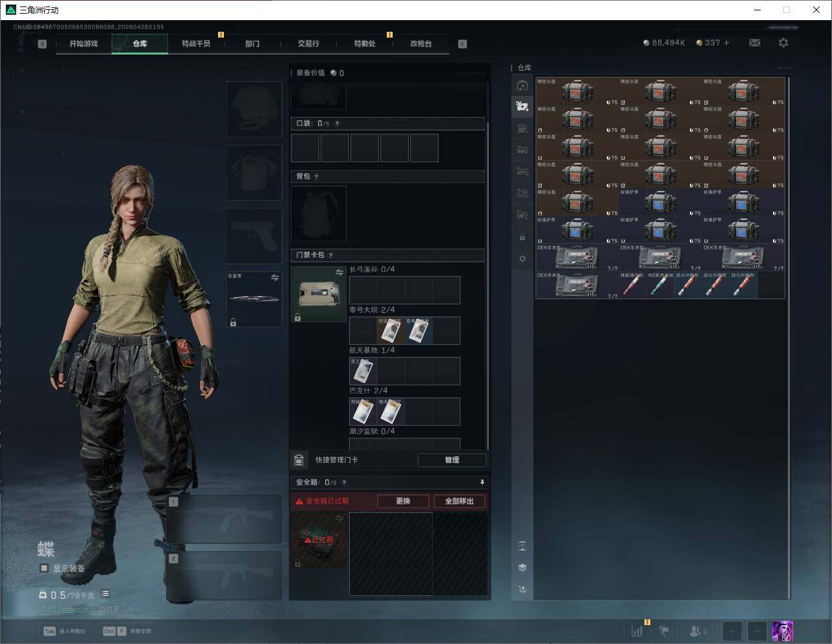Click the expired safe box image
The height and width of the screenshot is (644, 832).
click(319, 539)
